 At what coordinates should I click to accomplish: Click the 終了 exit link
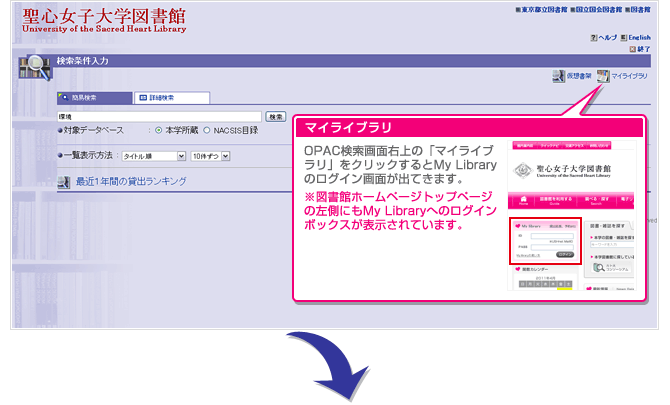point(644,49)
